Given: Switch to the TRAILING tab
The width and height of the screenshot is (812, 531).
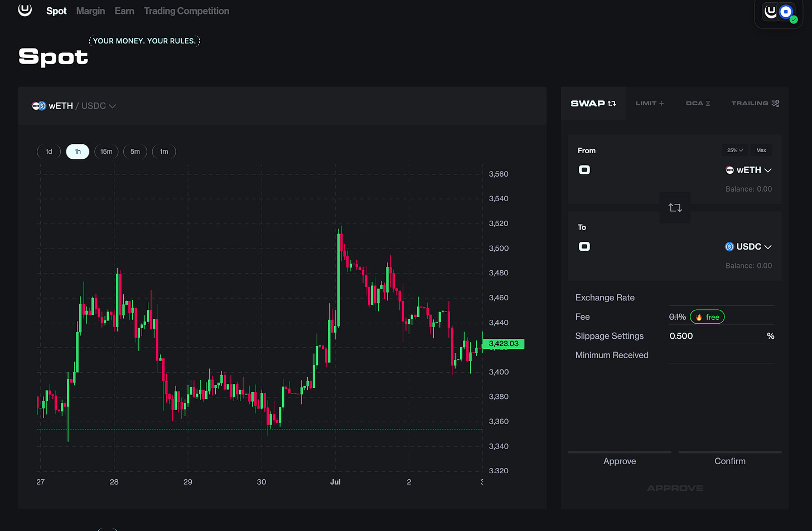Looking at the screenshot, I should [x=755, y=104].
